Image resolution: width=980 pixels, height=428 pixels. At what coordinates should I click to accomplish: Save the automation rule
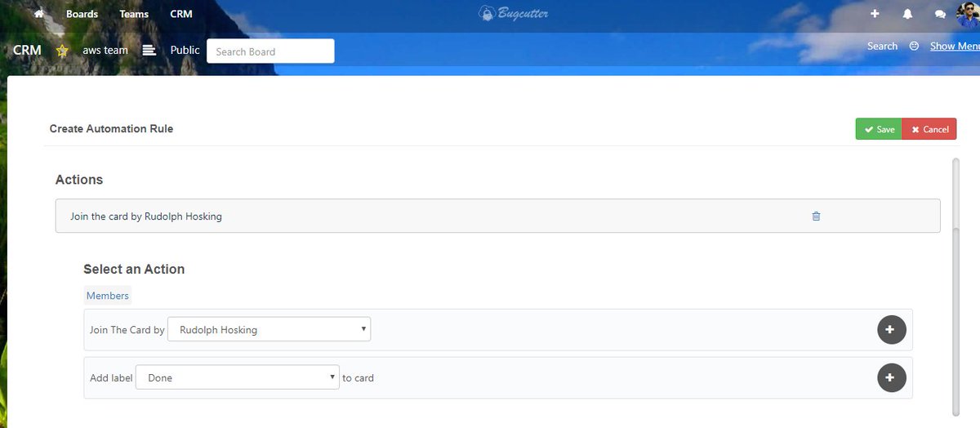click(x=879, y=129)
